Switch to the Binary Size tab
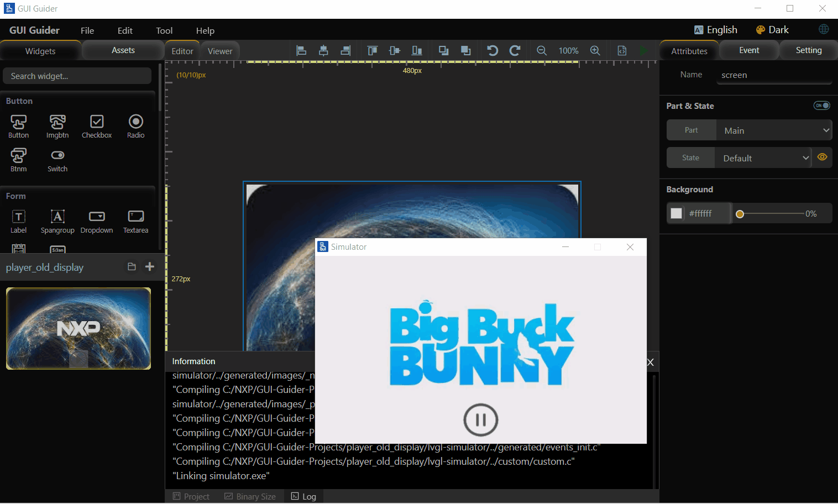Image resolution: width=838 pixels, height=504 pixels. pos(250,497)
